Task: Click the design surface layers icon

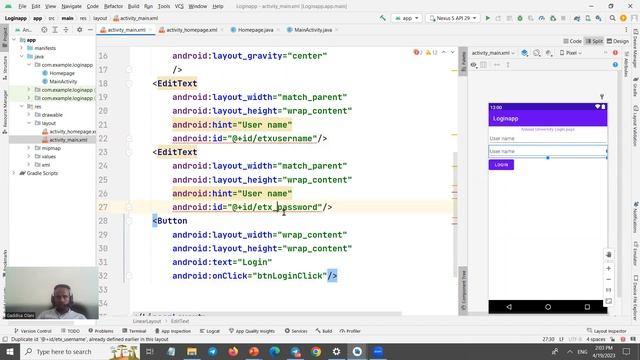Action: tap(524, 53)
